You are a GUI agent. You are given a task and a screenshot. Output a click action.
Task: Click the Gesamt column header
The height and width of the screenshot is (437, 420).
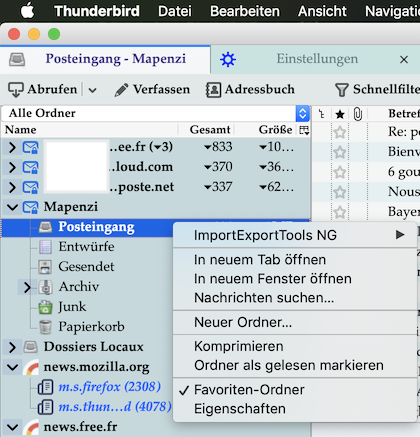tap(210, 130)
